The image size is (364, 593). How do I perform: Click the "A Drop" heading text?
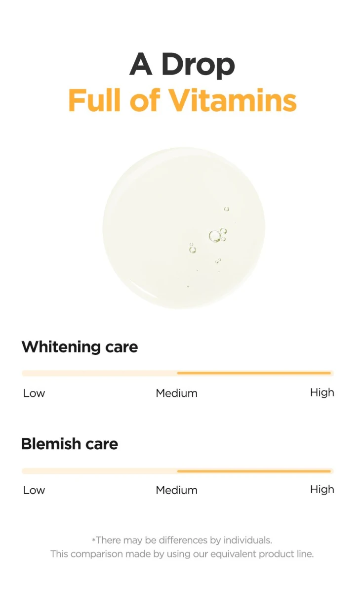(x=182, y=65)
